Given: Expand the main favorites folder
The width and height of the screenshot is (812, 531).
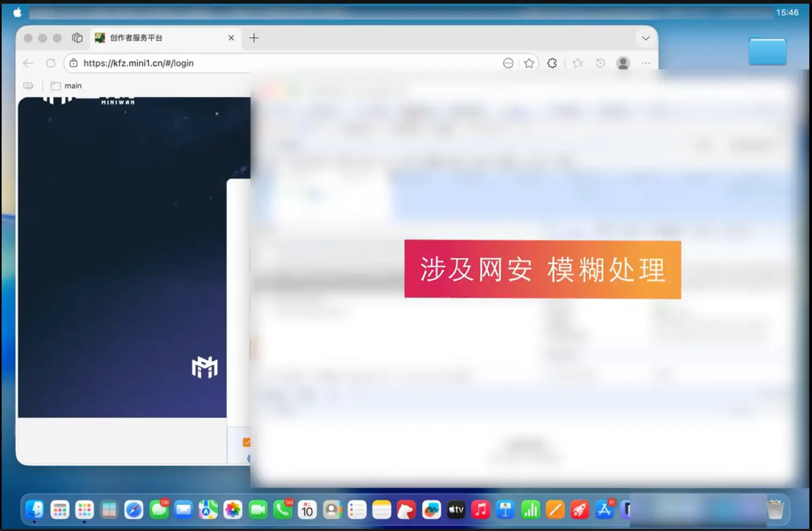Looking at the screenshot, I should [66, 86].
